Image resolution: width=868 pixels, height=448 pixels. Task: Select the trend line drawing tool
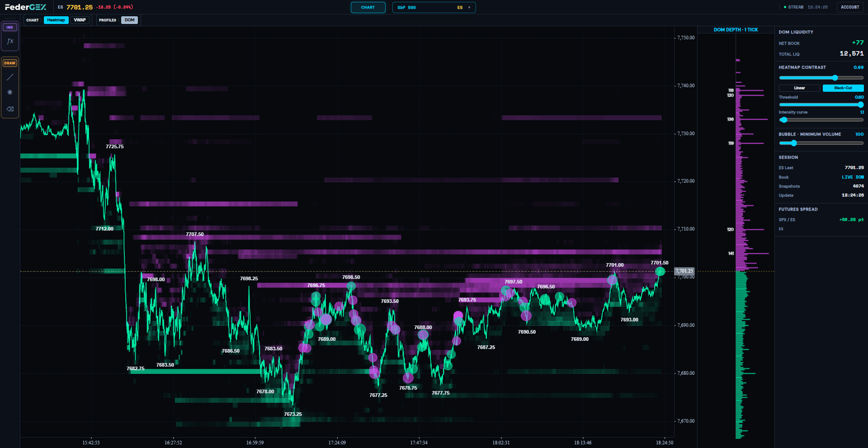click(10, 77)
